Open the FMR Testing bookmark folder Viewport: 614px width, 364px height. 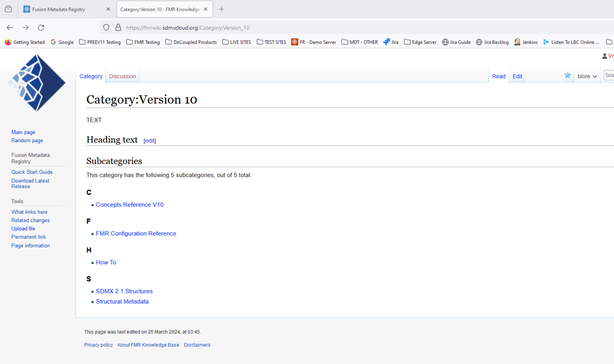point(143,42)
